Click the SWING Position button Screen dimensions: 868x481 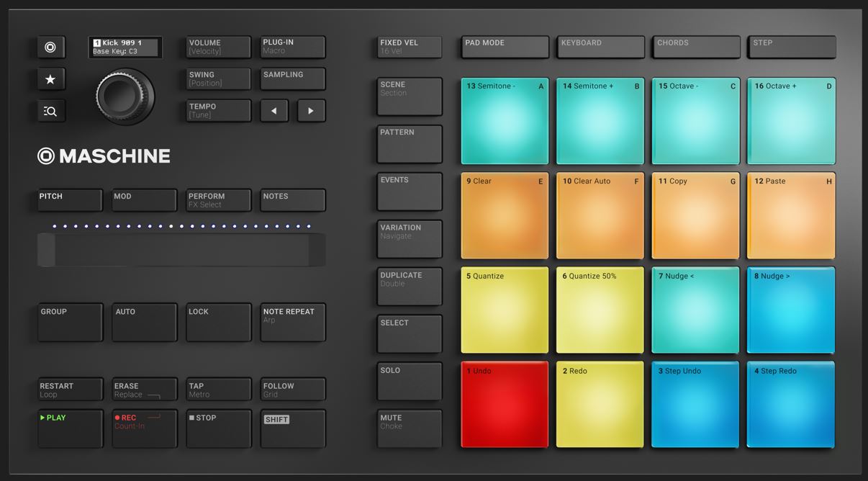(x=219, y=79)
